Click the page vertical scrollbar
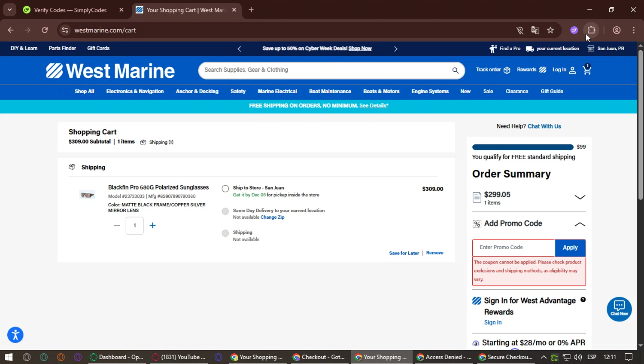 tap(641, 125)
